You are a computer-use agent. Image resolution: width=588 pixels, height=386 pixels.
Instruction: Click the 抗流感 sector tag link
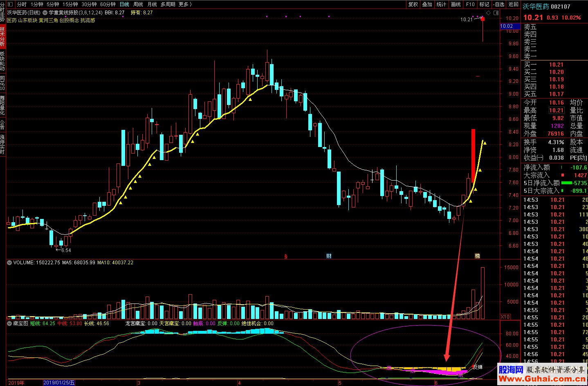88,20
